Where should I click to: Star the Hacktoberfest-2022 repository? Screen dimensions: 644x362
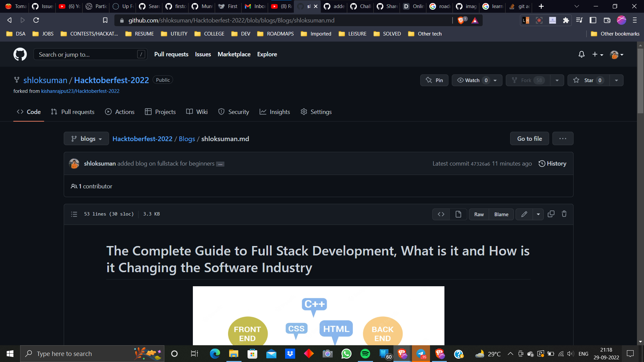[588, 80]
